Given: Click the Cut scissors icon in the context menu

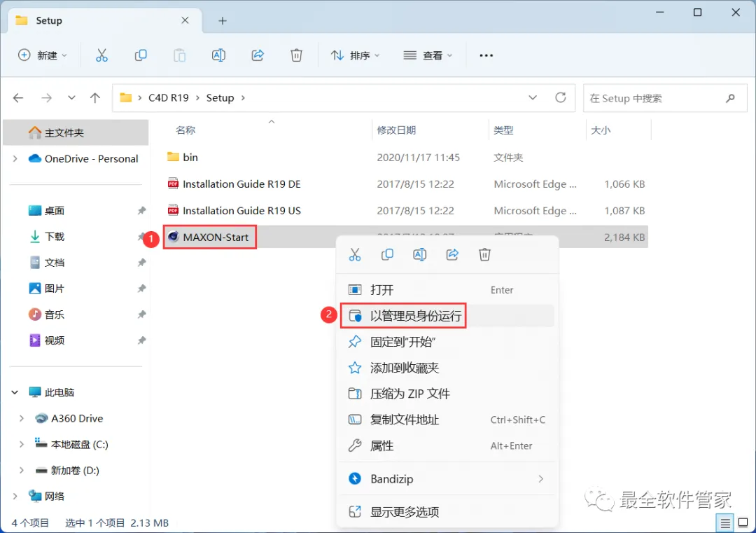Looking at the screenshot, I should [355, 255].
